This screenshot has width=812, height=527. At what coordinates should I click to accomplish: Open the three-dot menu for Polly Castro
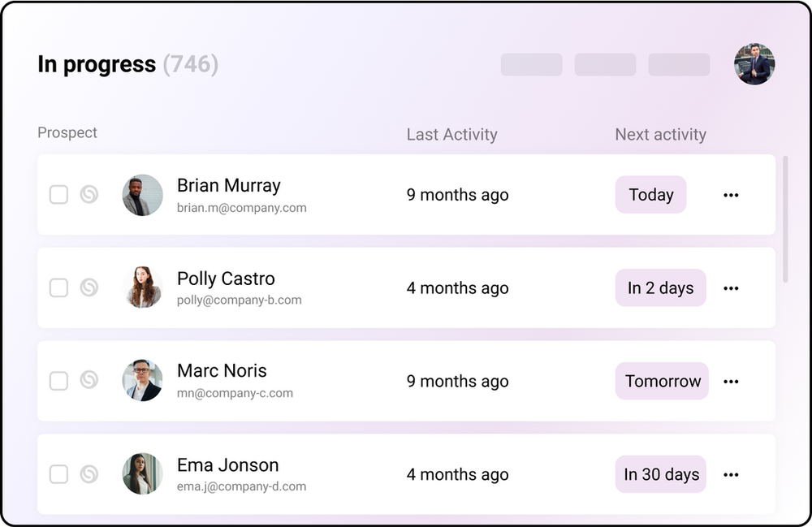[x=731, y=288]
